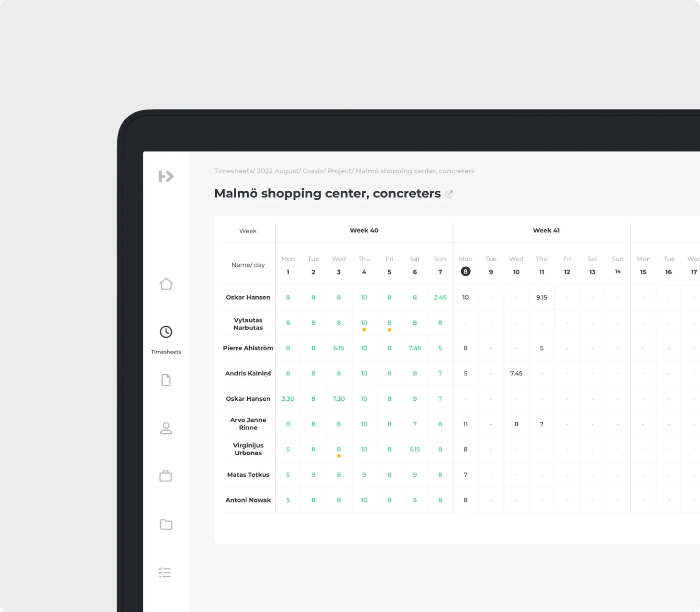Image resolution: width=700 pixels, height=612 pixels.
Task: Open external link icon beside project title
Action: point(449,194)
